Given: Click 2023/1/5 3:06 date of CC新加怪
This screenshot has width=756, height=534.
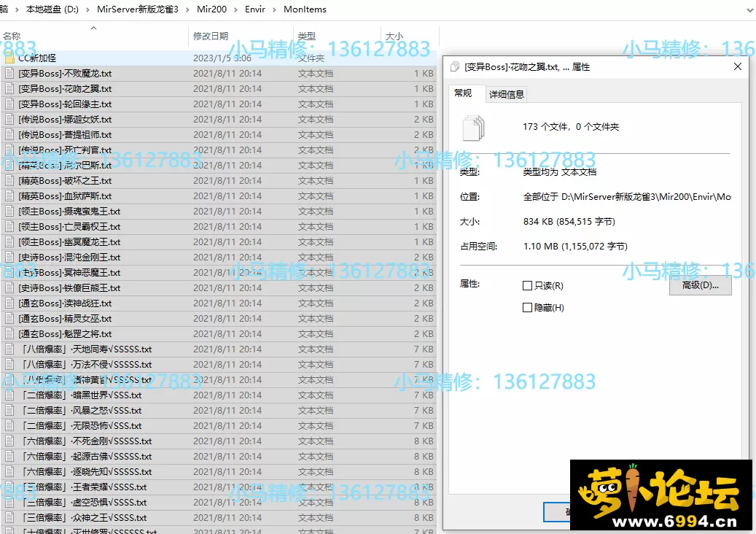Looking at the screenshot, I should click(222, 58).
